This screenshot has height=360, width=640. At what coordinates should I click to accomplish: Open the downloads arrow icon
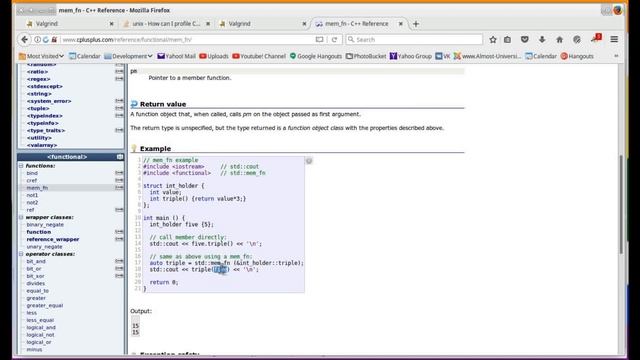(542, 40)
